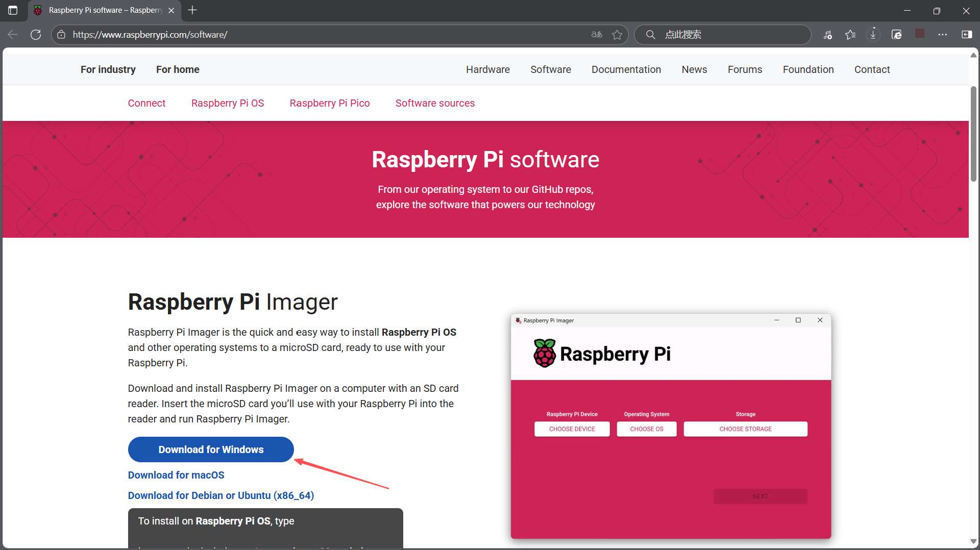Go to the Foundation page
This screenshot has width=980, height=550.
coord(808,69)
